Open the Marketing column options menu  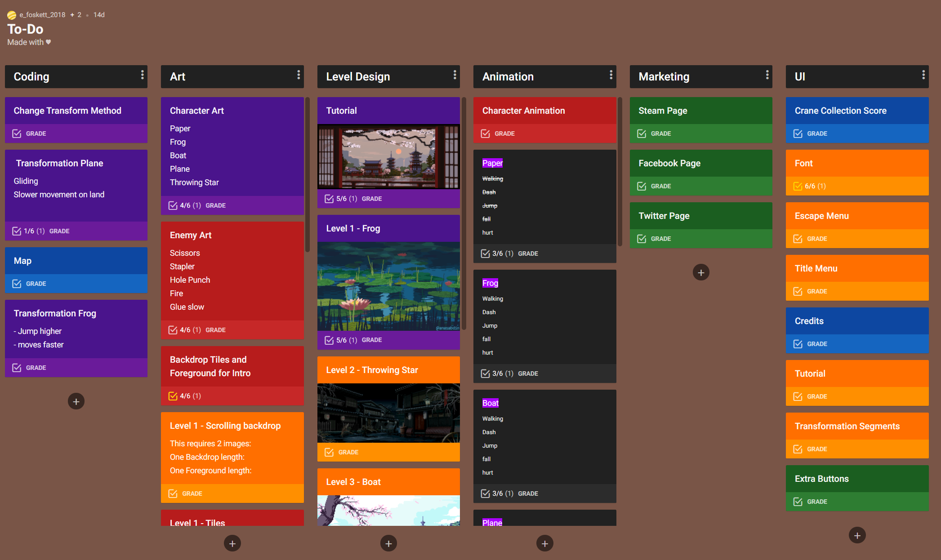[767, 75]
